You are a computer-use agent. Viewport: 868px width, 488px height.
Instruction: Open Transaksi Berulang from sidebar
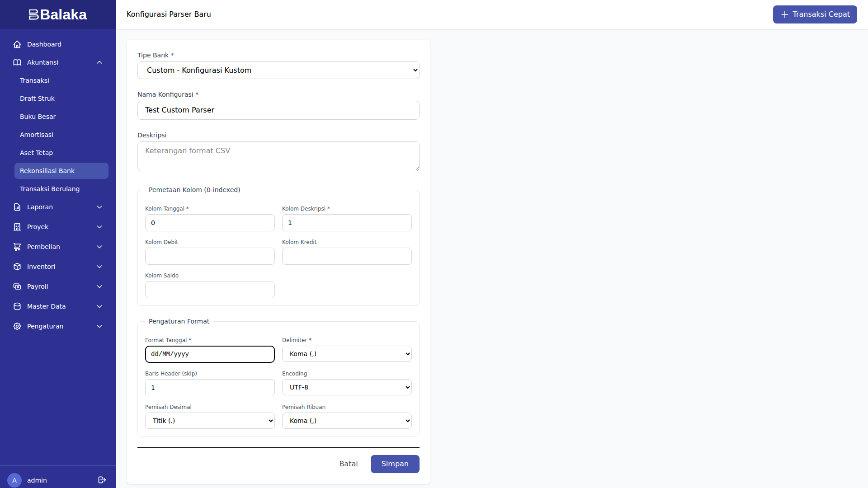coord(50,189)
